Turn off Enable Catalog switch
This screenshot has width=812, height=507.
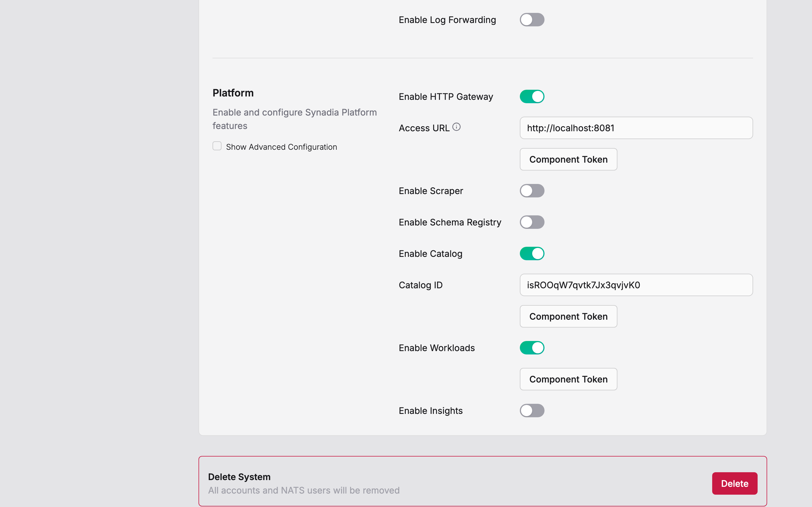pos(532,253)
